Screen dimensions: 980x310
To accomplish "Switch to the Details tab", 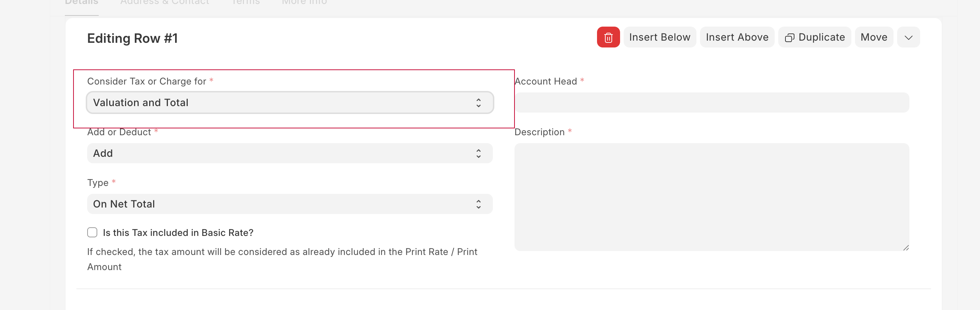I will [x=81, y=3].
